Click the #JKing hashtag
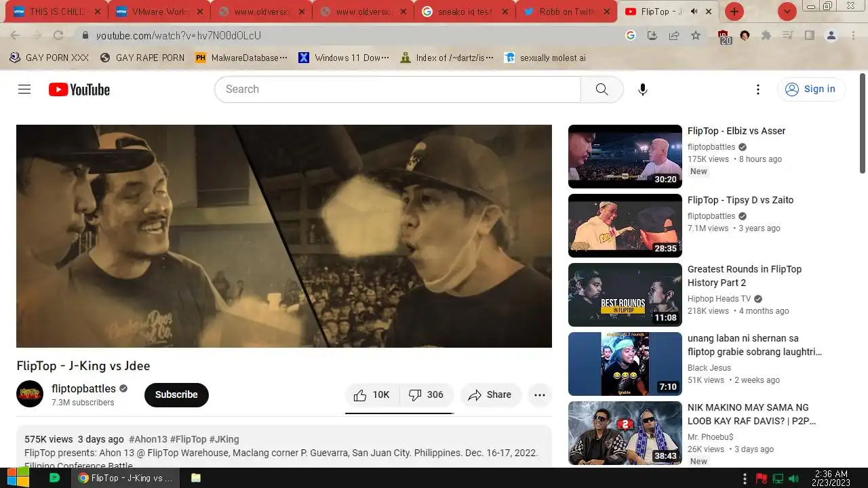 pyautogui.click(x=224, y=439)
